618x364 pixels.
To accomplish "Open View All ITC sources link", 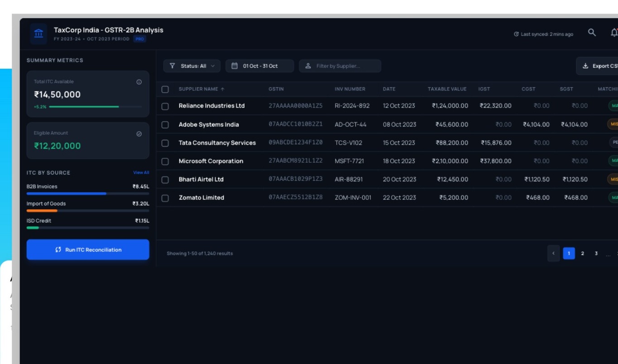I will click(x=141, y=173).
